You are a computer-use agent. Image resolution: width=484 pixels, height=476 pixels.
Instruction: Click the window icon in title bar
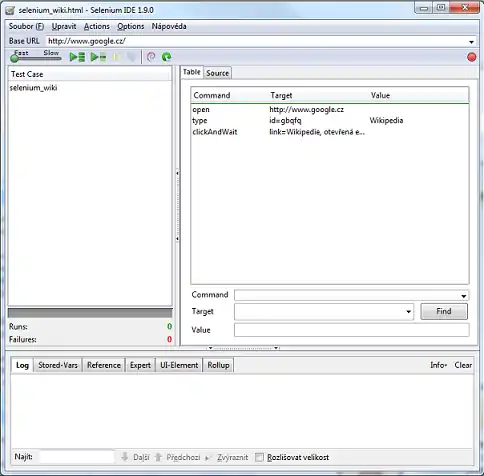[x=11, y=10]
